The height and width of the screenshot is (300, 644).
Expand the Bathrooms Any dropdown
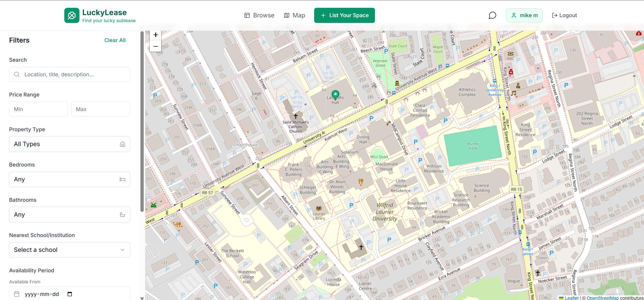click(70, 215)
